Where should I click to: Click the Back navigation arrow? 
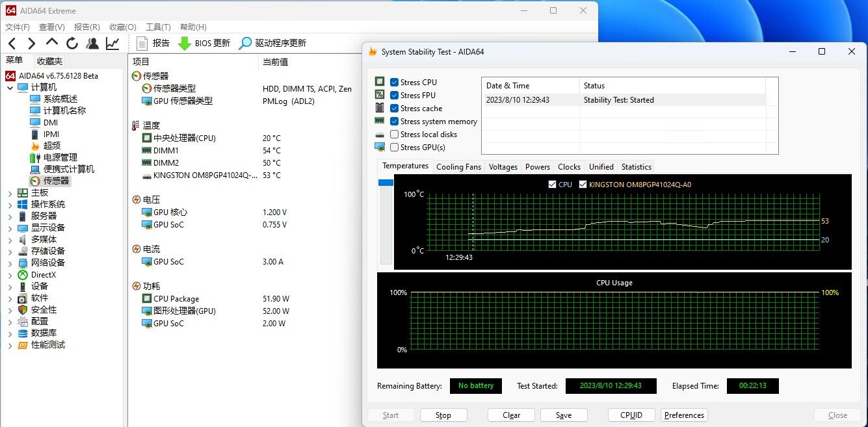click(12, 44)
